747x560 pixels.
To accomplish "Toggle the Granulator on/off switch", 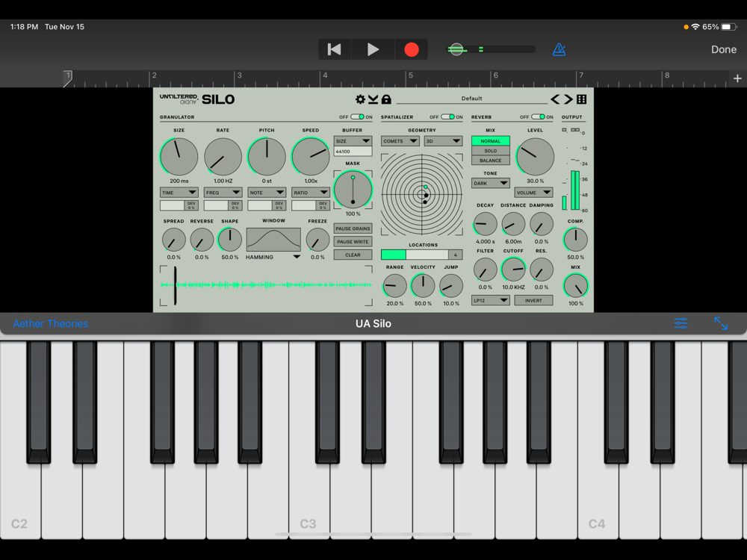I will click(x=357, y=116).
